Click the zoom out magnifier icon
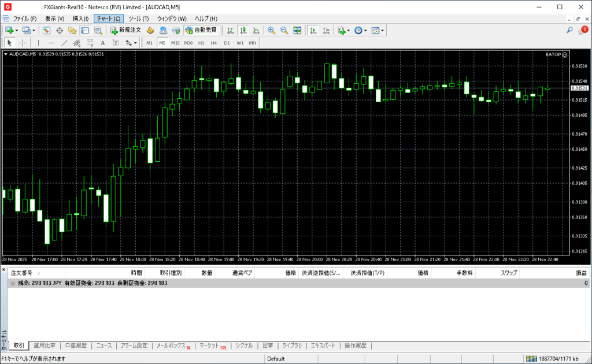Viewport: 592px width, 364px height. (284, 30)
